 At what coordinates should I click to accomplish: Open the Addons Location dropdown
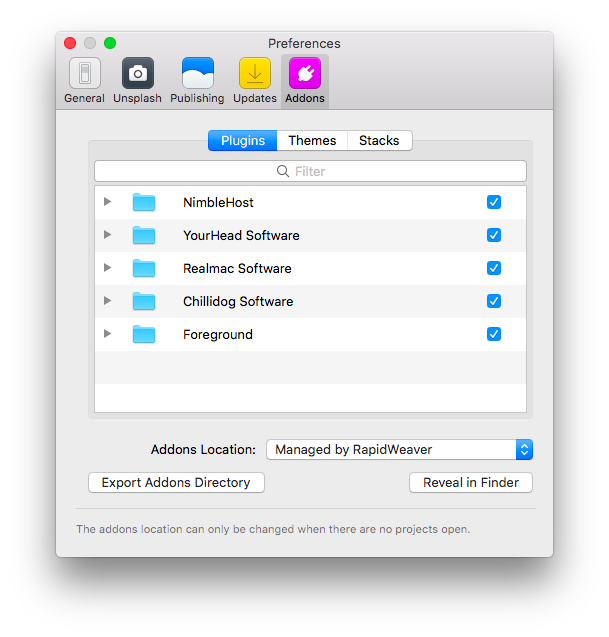click(399, 449)
